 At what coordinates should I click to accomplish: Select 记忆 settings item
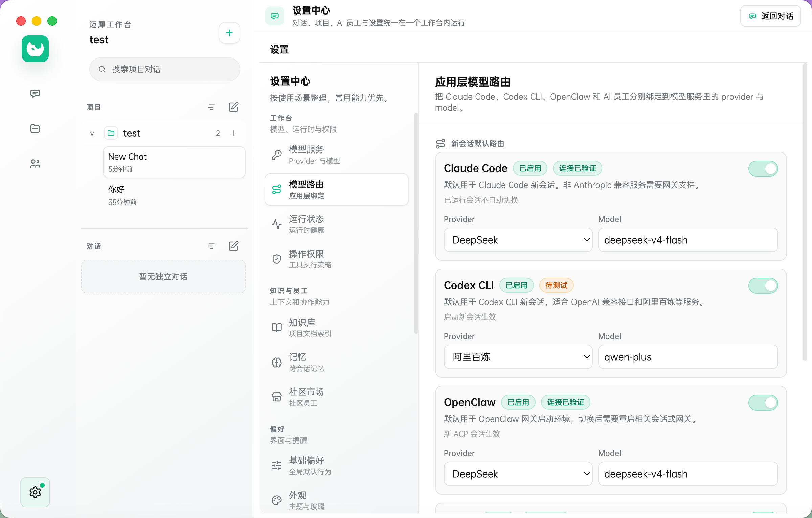pos(336,362)
